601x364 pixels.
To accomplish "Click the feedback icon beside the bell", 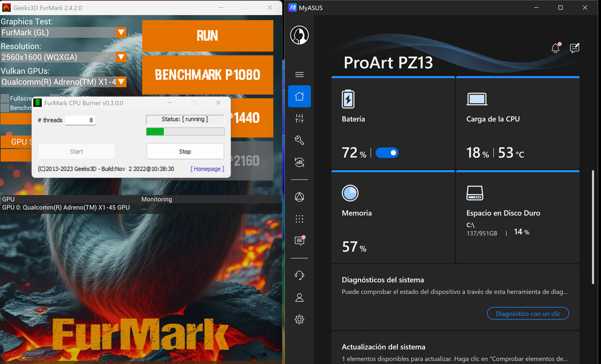I will [x=574, y=48].
